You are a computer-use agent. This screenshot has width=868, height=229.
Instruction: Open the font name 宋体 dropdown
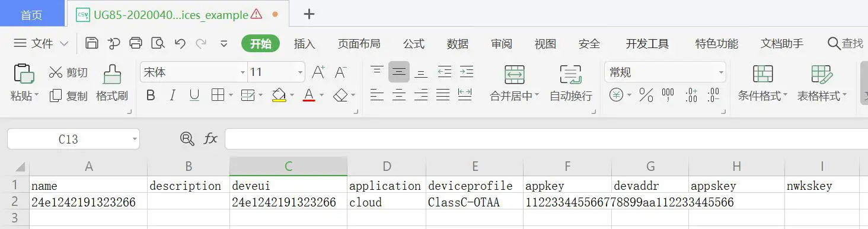(242, 72)
